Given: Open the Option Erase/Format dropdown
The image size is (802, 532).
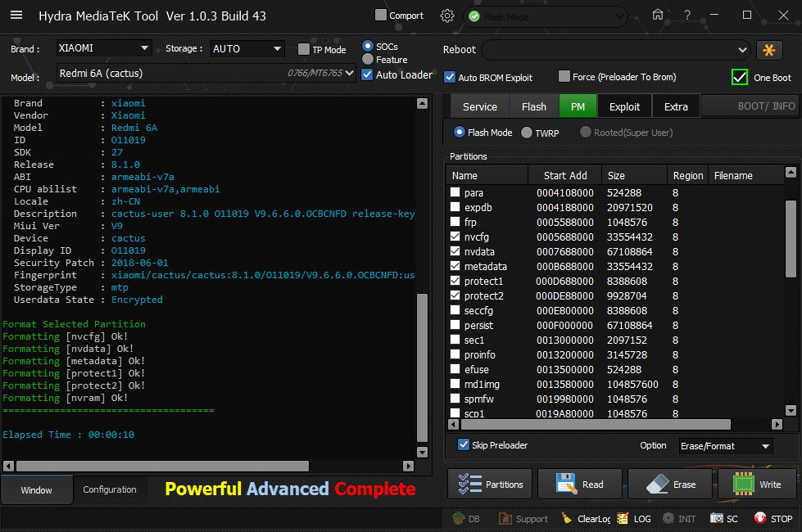Looking at the screenshot, I should [725, 446].
